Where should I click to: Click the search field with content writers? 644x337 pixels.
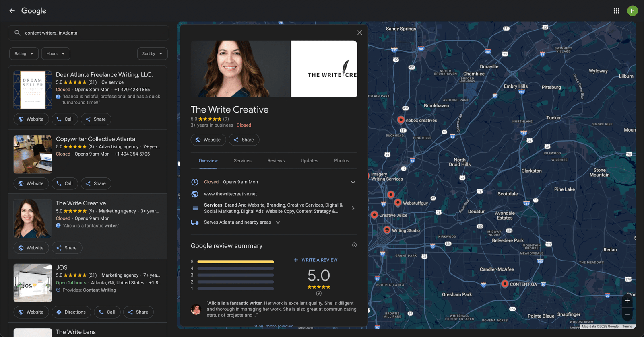point(89,33)
